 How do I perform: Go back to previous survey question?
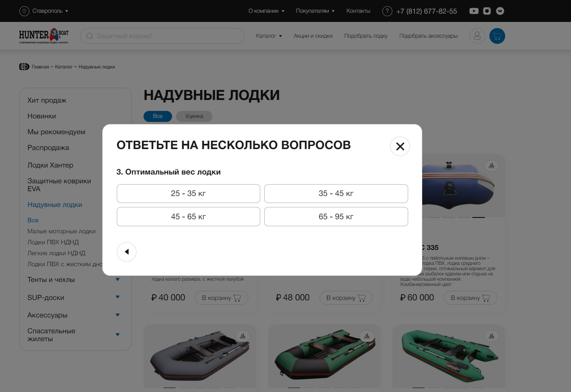coord(126,252)
